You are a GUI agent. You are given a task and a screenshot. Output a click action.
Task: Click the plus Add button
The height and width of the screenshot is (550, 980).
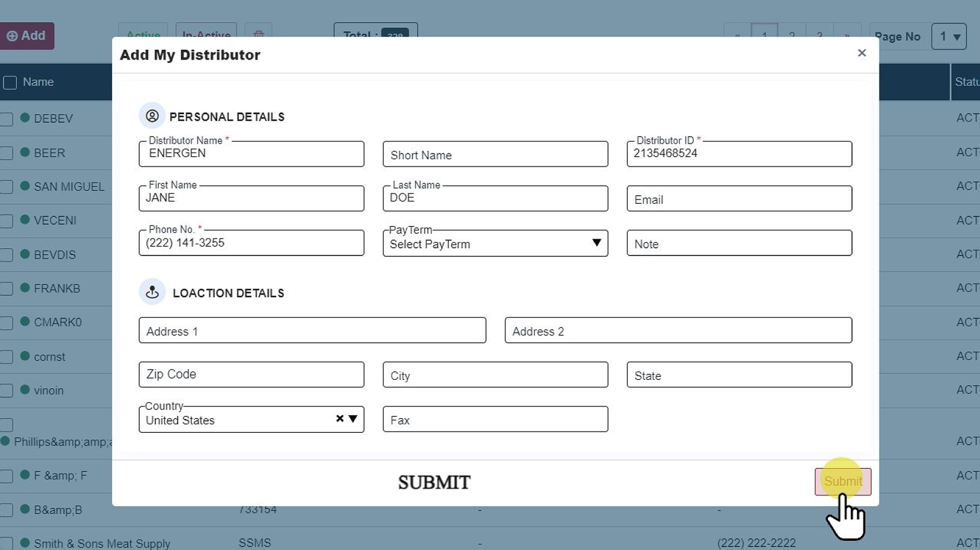pos(26,36)
